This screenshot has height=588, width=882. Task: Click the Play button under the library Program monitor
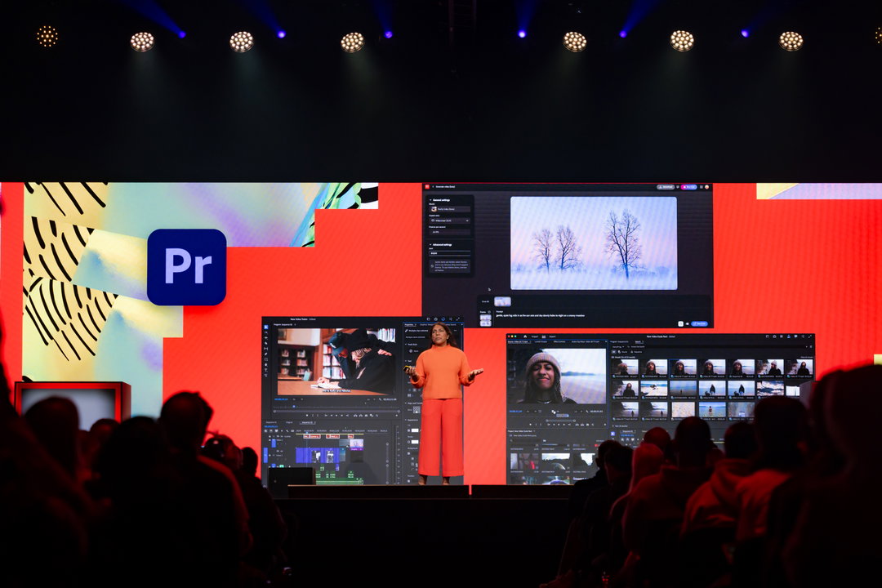pos(336,415)
